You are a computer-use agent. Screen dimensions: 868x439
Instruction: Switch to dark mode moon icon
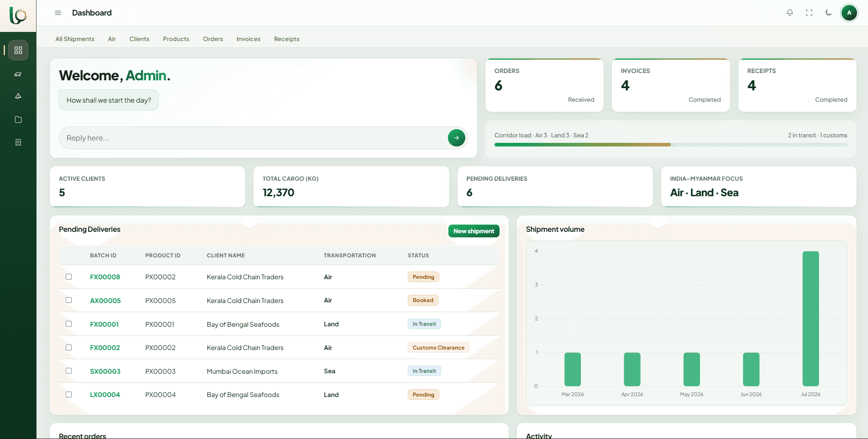[x=828, y=13]
